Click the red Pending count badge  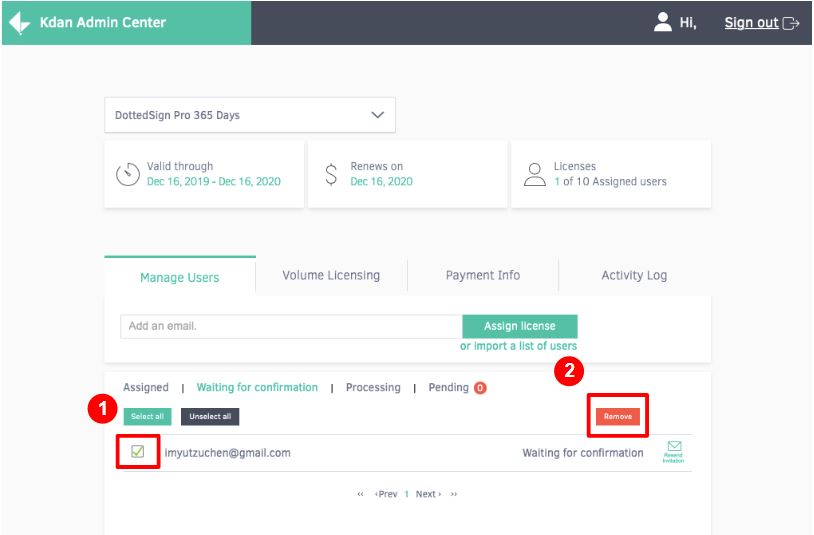[x=480, y=388]
